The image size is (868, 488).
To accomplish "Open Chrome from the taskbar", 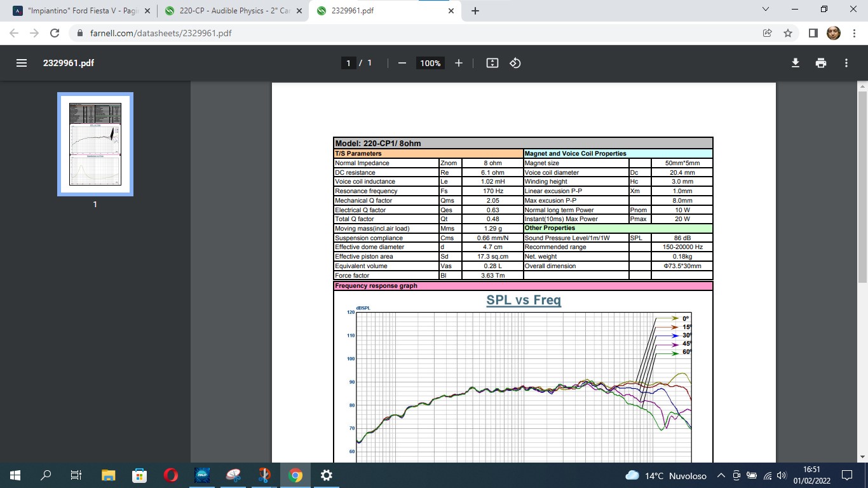I will pos(295,475).
